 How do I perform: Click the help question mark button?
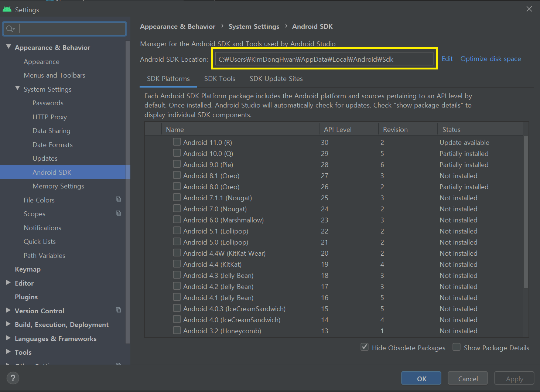[13, 378]
